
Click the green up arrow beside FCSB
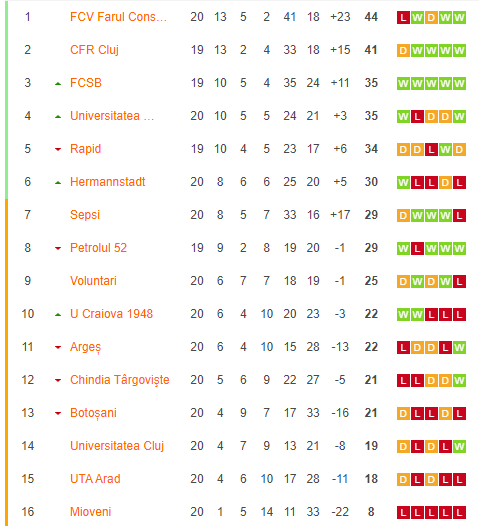click(x=58, y=84)
